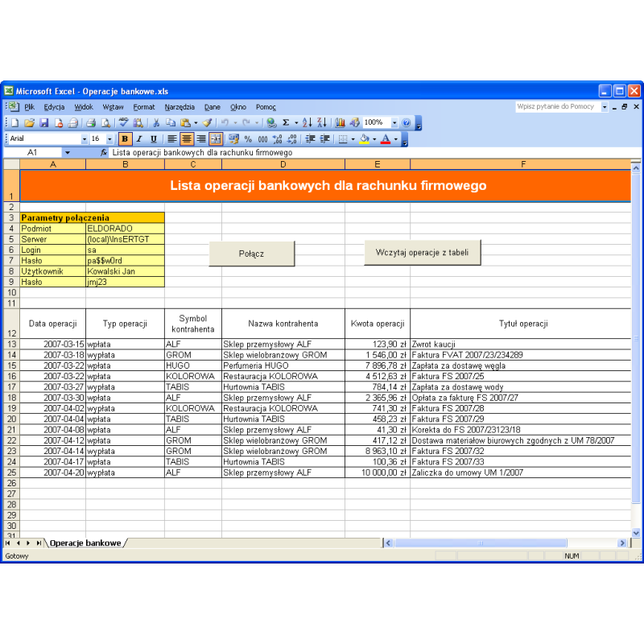
Task: Click the Wczytaj operacje z tabeli button
Action: pyautogui.click(x=422, y=253)
